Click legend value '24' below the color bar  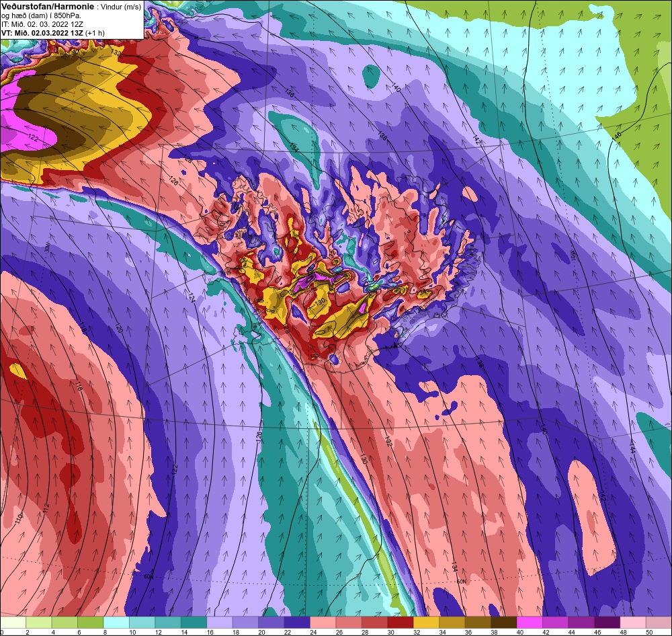313,632
